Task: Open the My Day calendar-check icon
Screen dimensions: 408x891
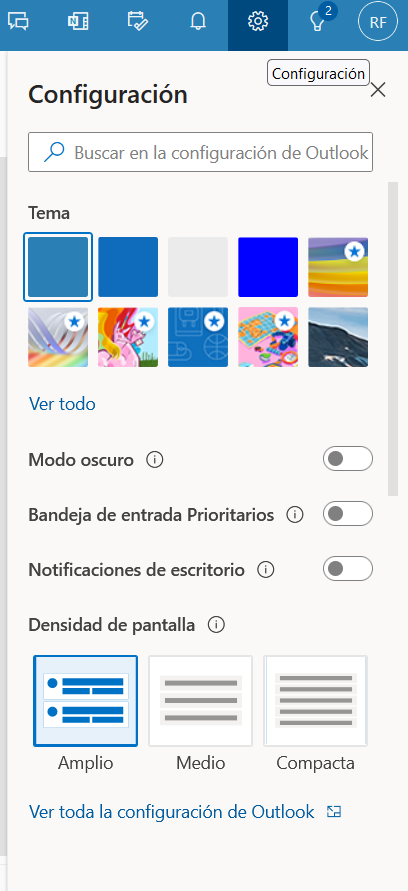Action: (x=138, y=22)
